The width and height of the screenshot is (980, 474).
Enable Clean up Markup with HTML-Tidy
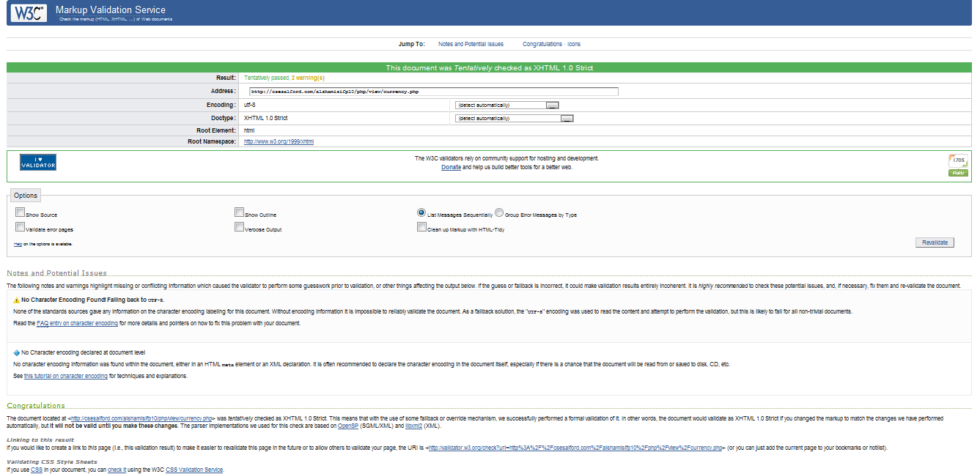pyautogui.click(x=421, y=227)
